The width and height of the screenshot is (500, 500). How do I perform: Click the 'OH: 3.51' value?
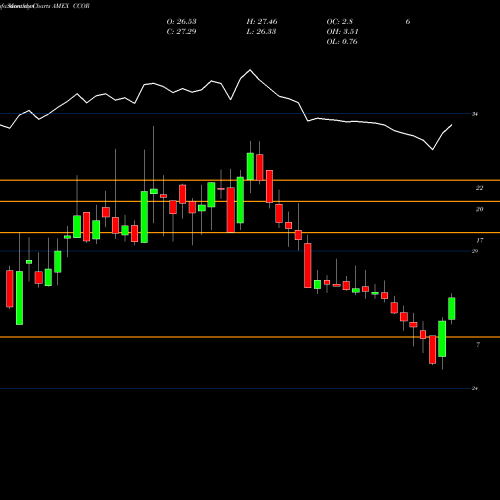342,32
